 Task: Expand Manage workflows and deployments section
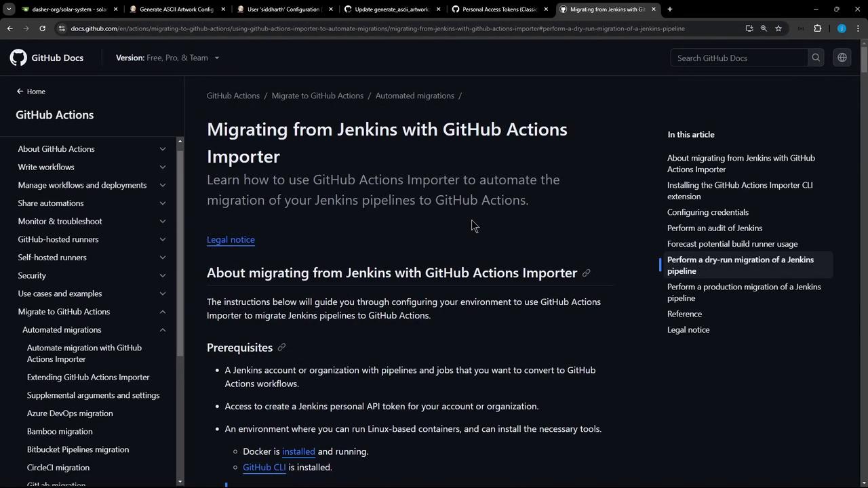point(163,185)
